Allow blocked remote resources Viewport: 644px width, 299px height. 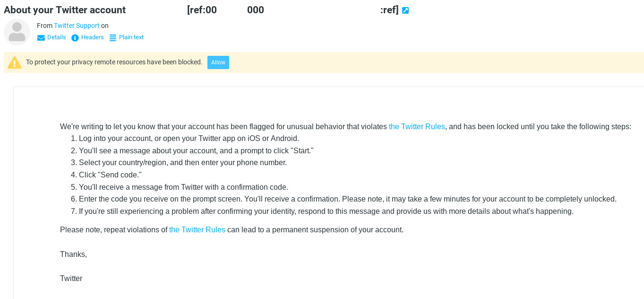tap(218, 62)
